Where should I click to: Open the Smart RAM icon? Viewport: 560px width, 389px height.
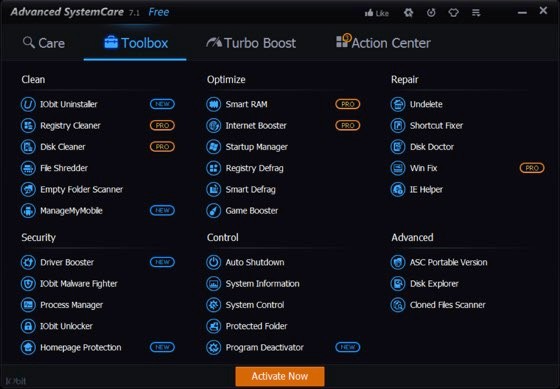click(x=214, y=104)
